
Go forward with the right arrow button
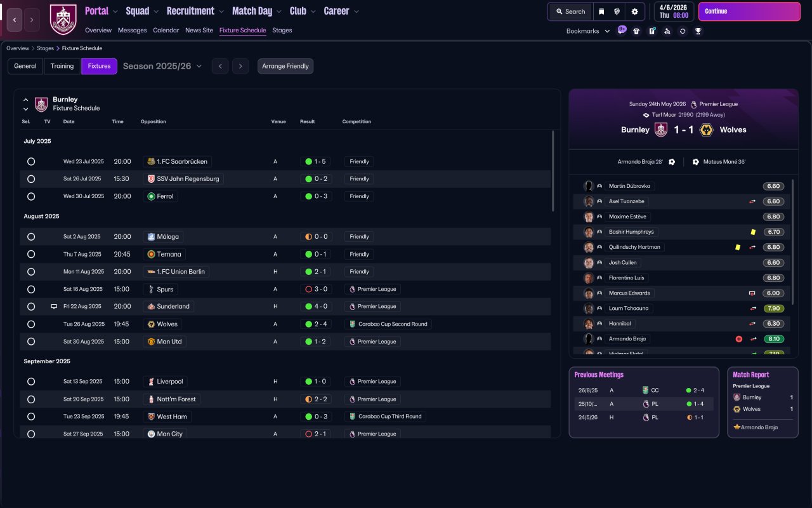[32, 20]
